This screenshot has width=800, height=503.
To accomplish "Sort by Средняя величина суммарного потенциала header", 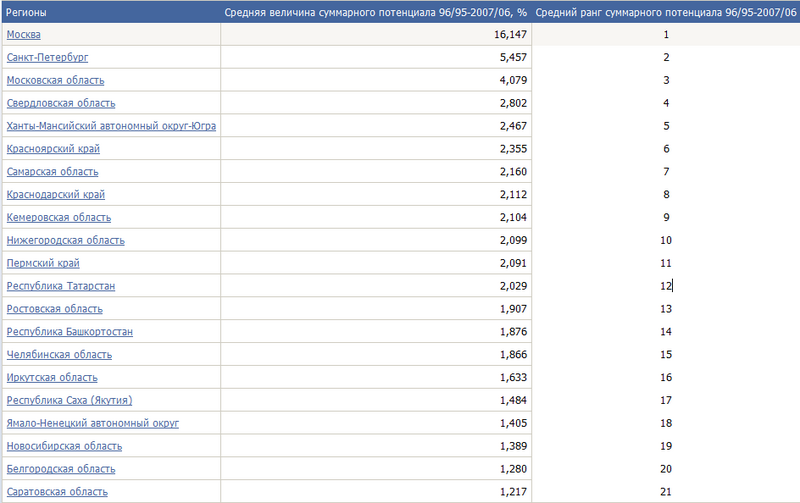I will [375, 12].
